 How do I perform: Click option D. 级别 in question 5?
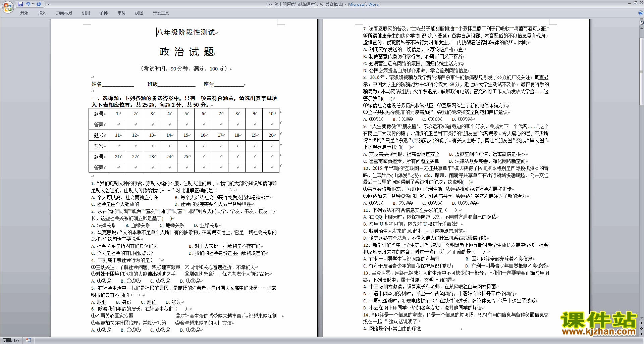click(173, 302)
